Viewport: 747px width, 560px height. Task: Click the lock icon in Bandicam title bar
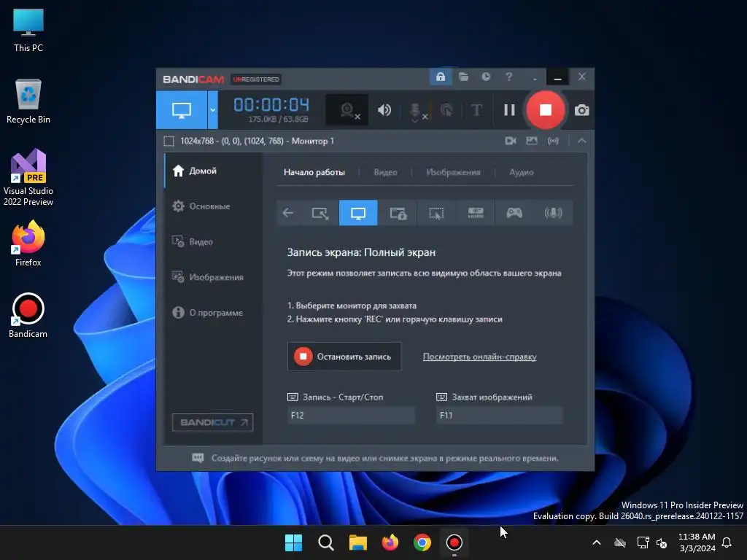[x=440, y=77]
